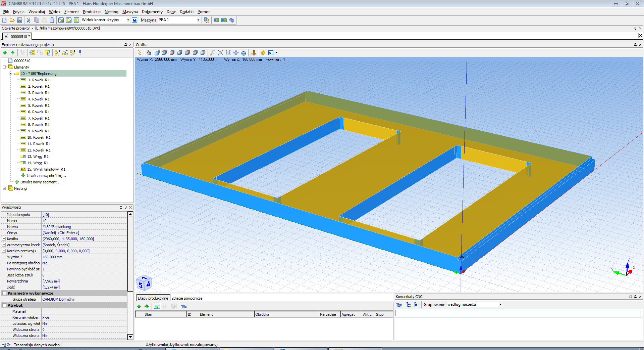Click the green down arrow in Explorer toolbar

(x=5, y=53)
